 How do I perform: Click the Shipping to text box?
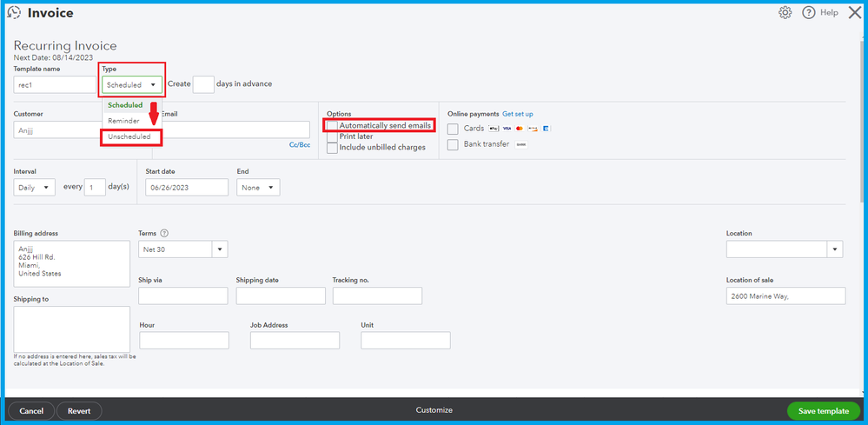click(71, 329)
